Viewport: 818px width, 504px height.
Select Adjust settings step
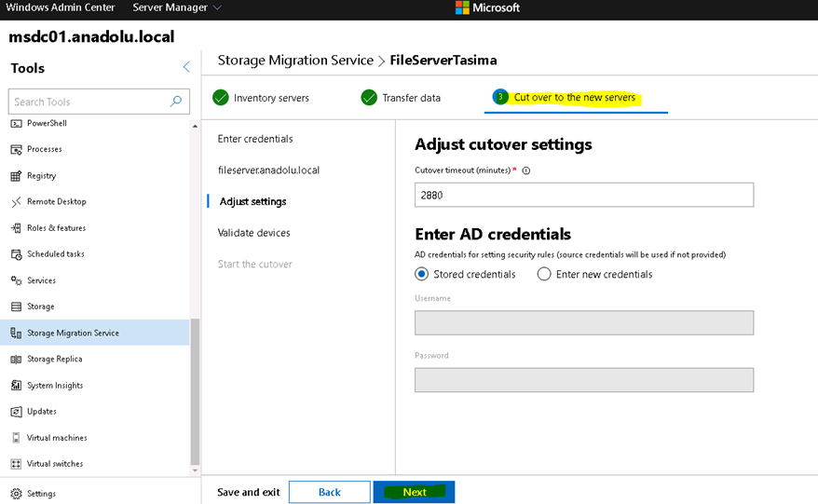coord(253,201)
